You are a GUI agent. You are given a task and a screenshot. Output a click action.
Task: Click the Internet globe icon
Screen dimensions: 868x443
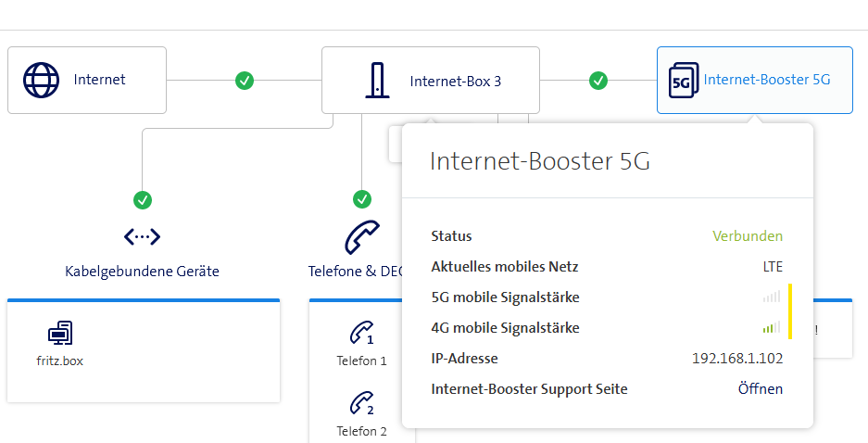(x=41, y=81)
